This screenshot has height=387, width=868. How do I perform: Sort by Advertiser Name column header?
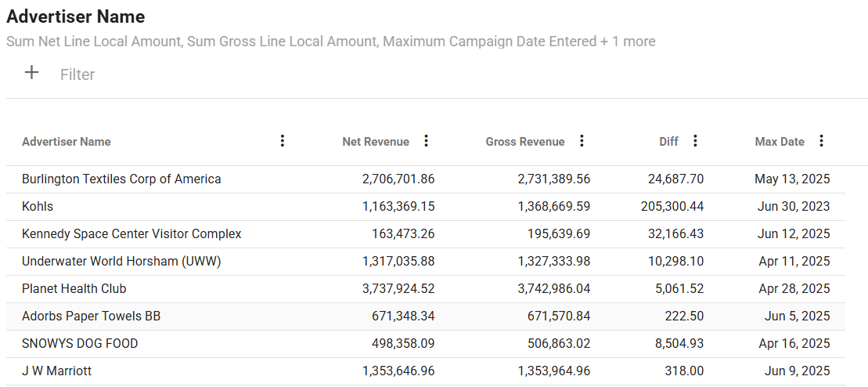67,142
